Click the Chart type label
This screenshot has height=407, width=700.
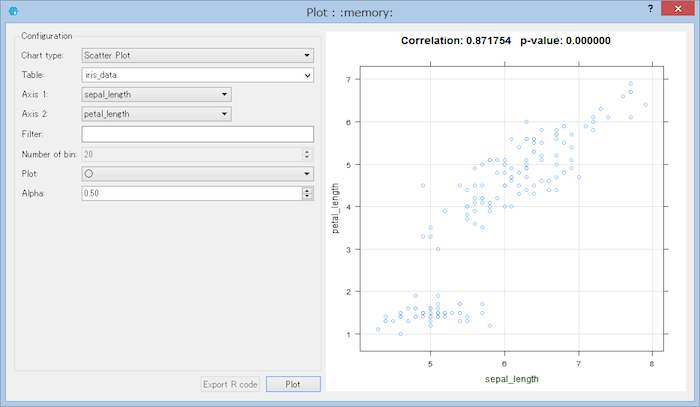coord(42,55)
